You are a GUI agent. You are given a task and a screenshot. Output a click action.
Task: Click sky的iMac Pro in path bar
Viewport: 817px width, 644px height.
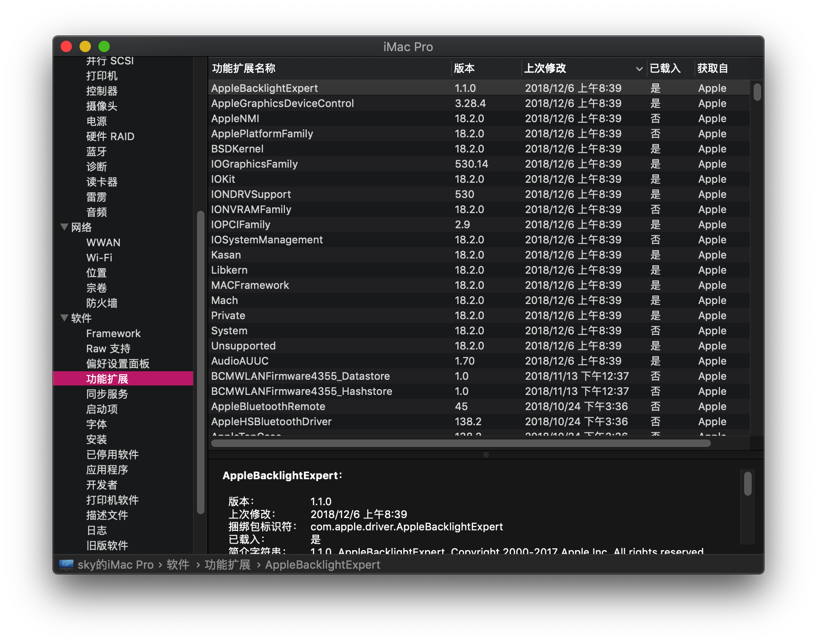pyautogui.click(x=115, y=564)
